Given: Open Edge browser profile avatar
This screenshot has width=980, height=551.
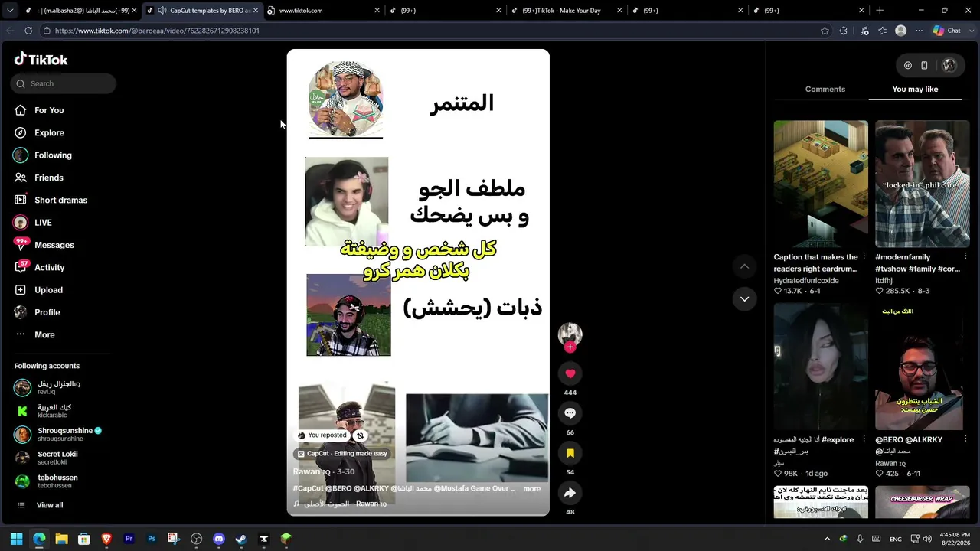Looking at the screenshot, I should [901, 31].
